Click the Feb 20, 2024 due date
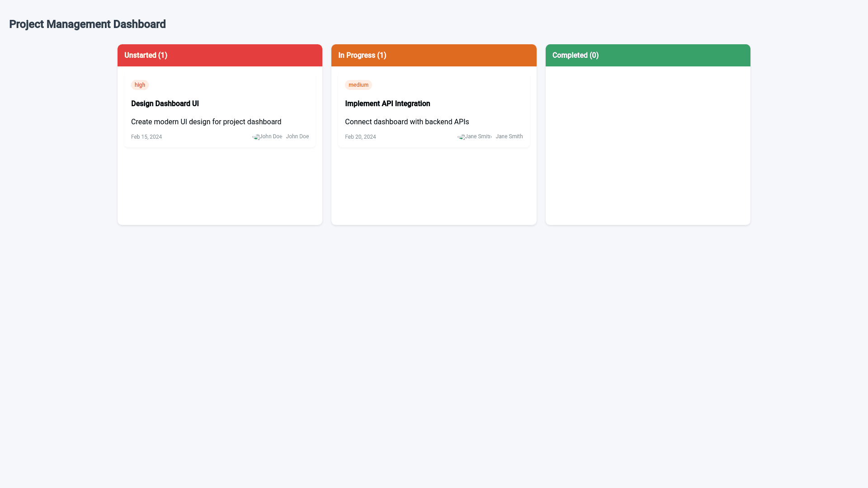868x488 pixels. click(x=360, y=137)
